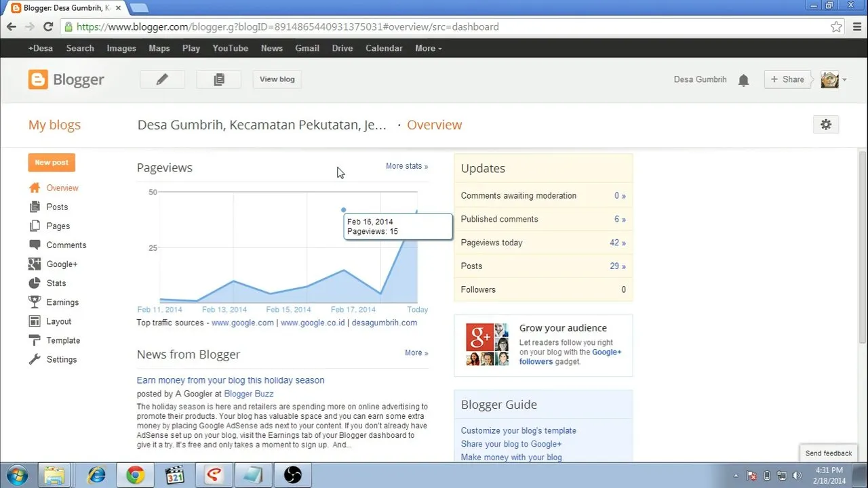Open +Desa in the Google bar
Screen dimensions: 868x488
click(x=40, y=48)
